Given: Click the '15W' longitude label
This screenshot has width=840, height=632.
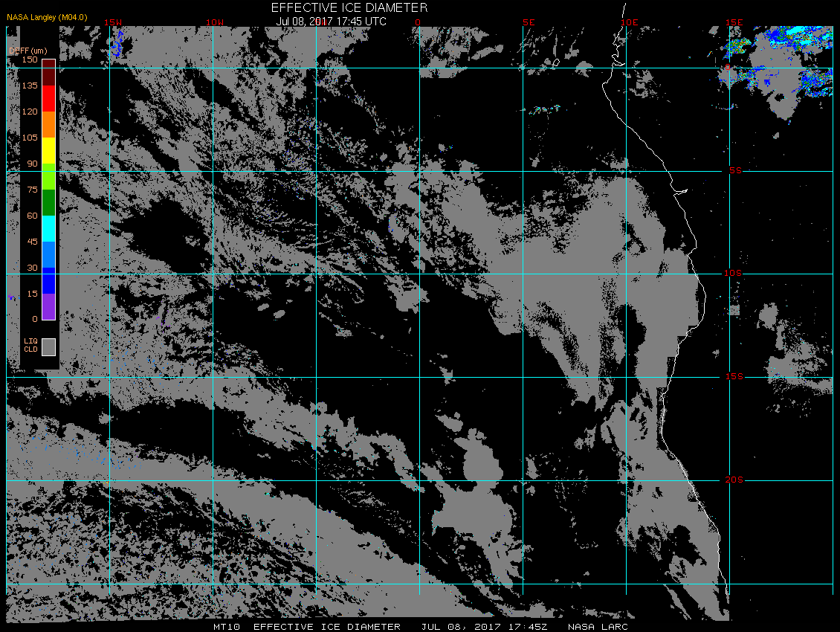Looking at the screenshot, I should [112, 22].
